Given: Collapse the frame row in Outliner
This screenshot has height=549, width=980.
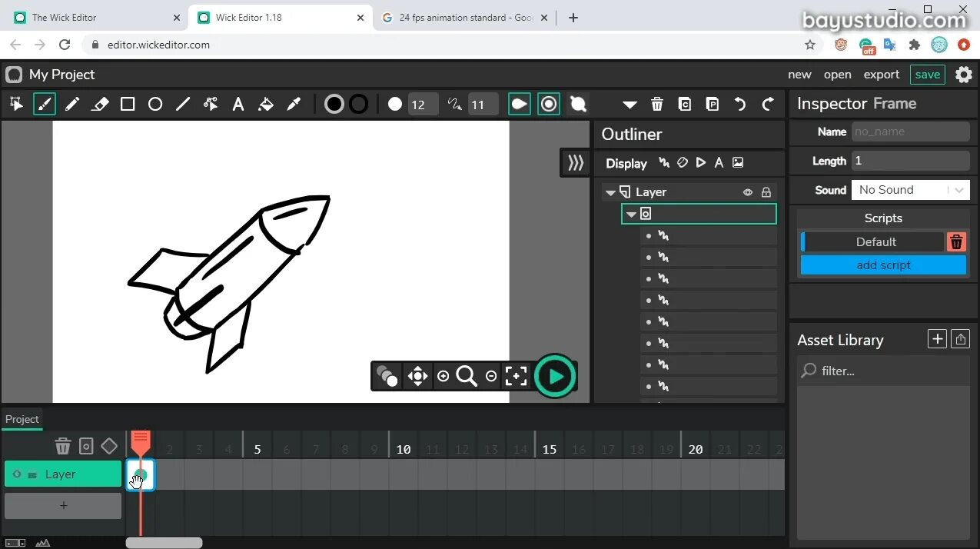Looking at the screenshot, I should 631,214.
